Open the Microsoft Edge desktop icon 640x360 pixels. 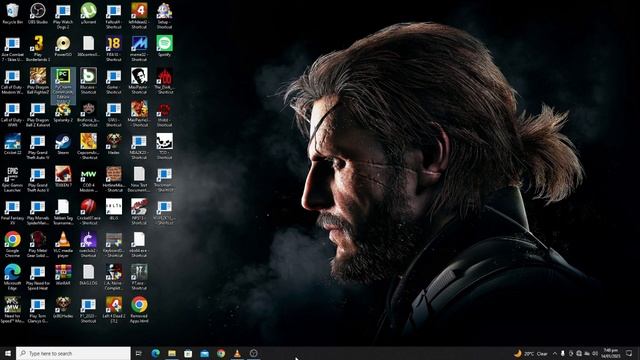point(13,277)
